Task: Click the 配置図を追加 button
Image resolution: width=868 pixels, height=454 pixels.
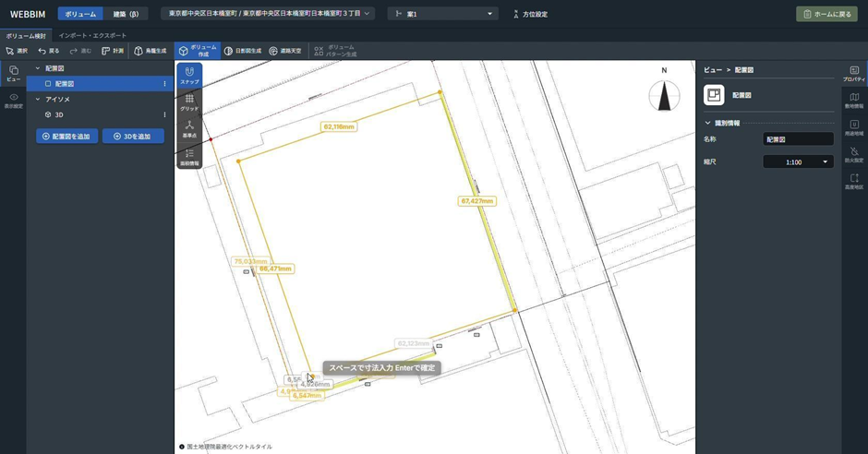Action: (x=66, y=137)
